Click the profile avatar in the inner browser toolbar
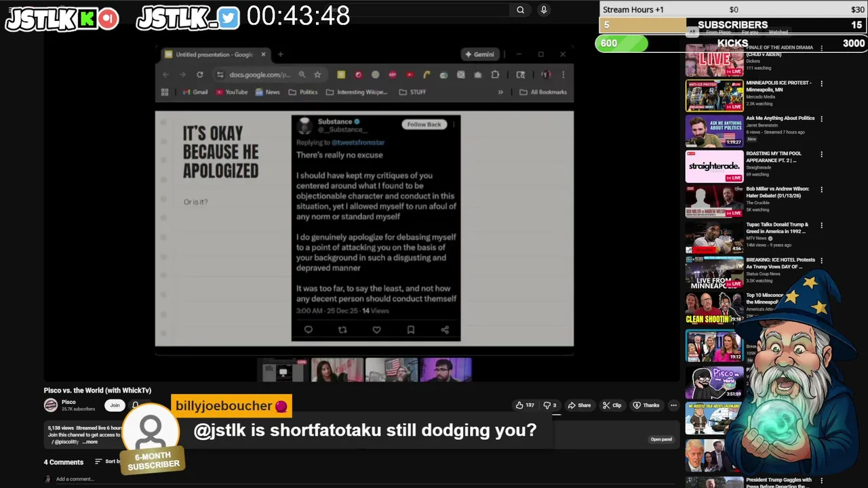The width and height of the screenshot is (868, 488). (545, 75)
